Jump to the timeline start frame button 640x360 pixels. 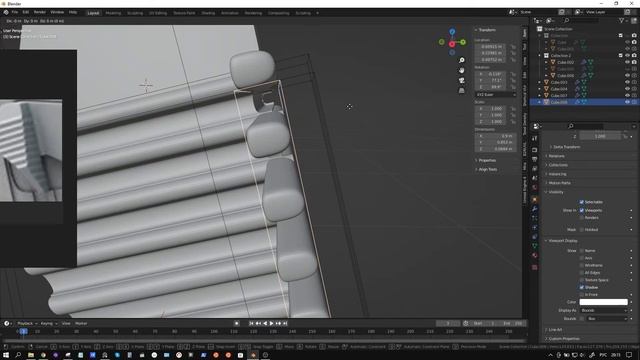251,323
